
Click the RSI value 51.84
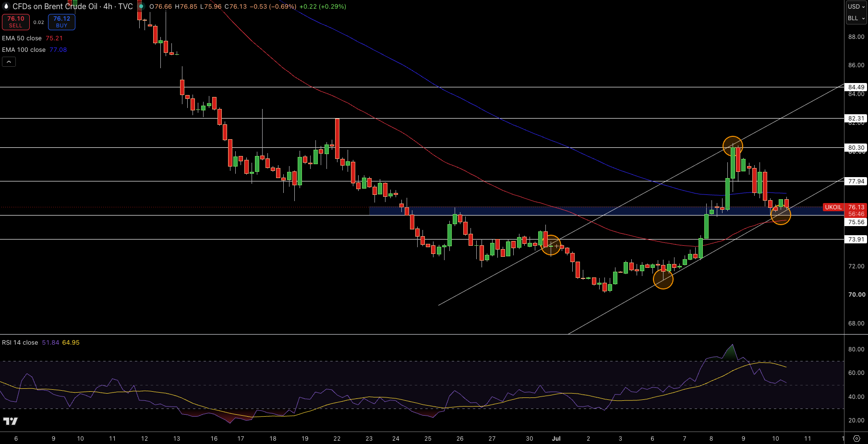coord(50,342)
